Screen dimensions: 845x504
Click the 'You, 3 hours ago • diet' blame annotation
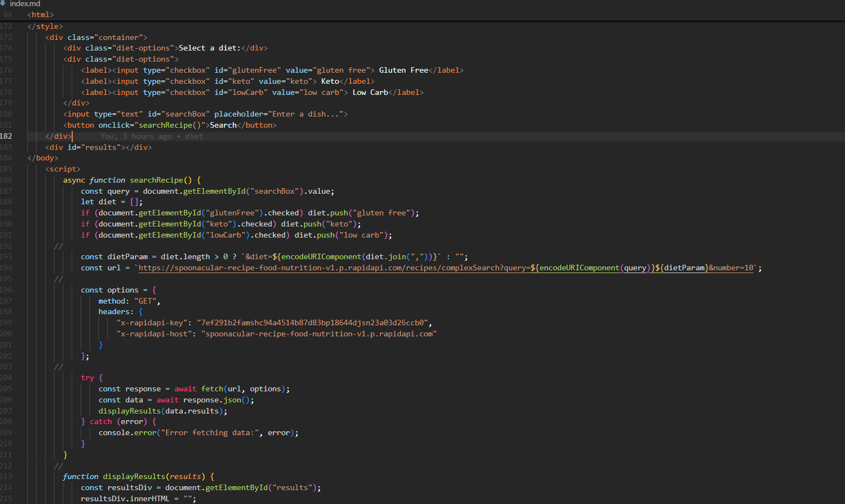tap(152, 137)
